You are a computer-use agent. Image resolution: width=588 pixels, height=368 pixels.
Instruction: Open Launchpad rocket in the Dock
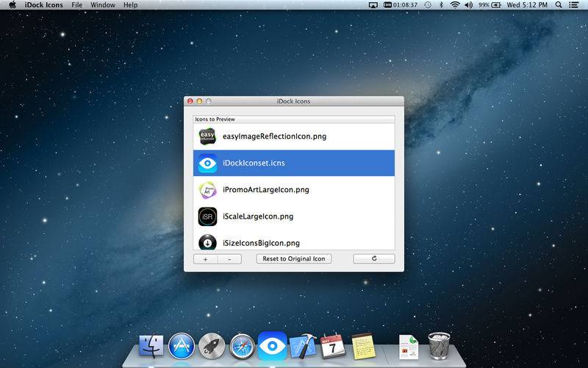(212, 346)
